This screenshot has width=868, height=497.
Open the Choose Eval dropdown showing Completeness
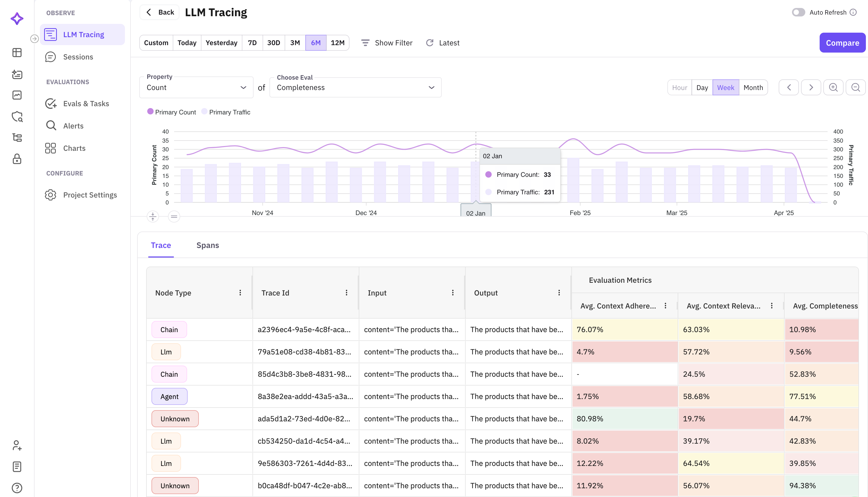tap(355, 87)
